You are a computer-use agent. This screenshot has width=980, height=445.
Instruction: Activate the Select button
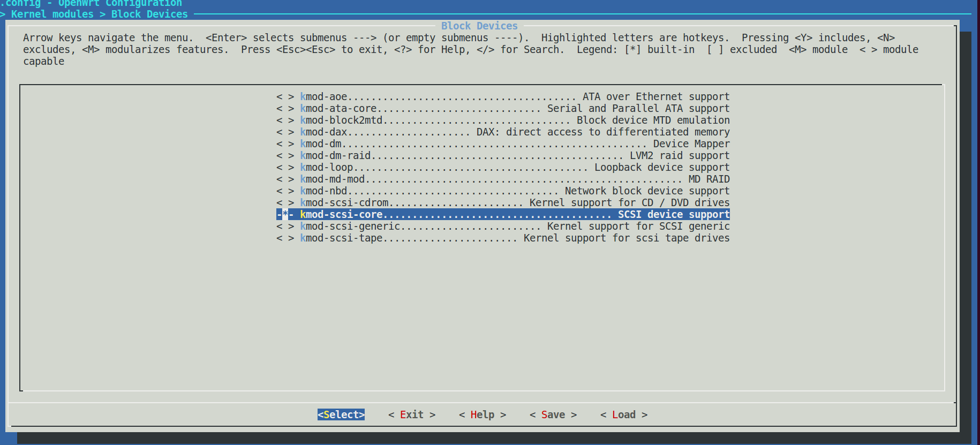click(341, 415)
